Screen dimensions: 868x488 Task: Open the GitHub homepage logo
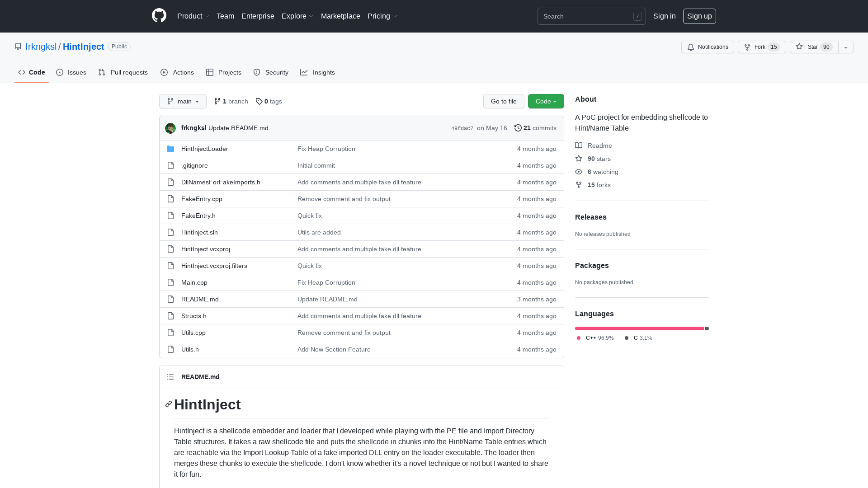[159, 16]
